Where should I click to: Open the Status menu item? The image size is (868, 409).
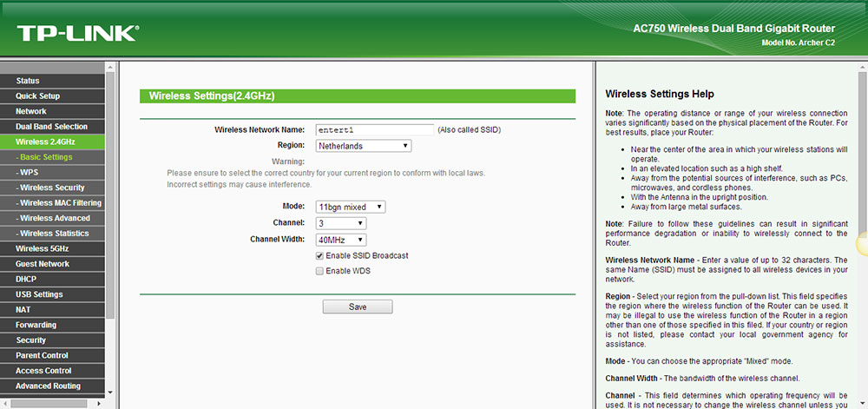[52, 81]
